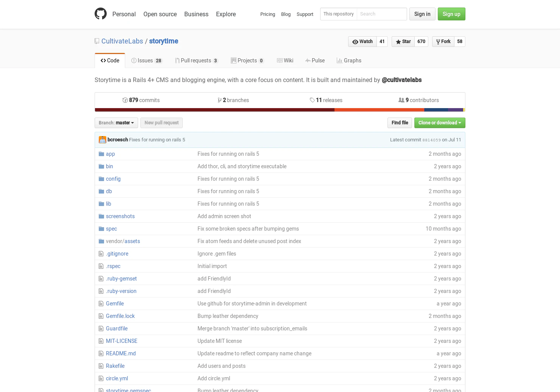
Task: Open the Open source navigation item
Action: [x=160, y=14]
